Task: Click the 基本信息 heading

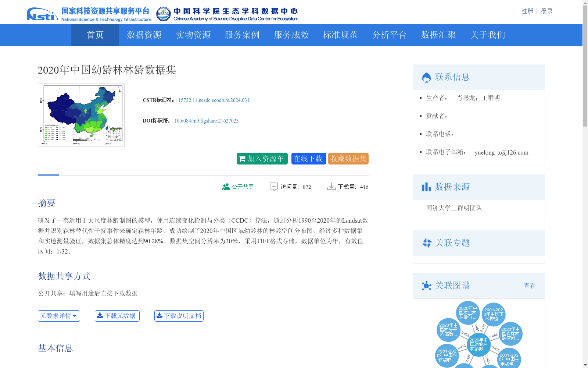Action: (55, 348)
